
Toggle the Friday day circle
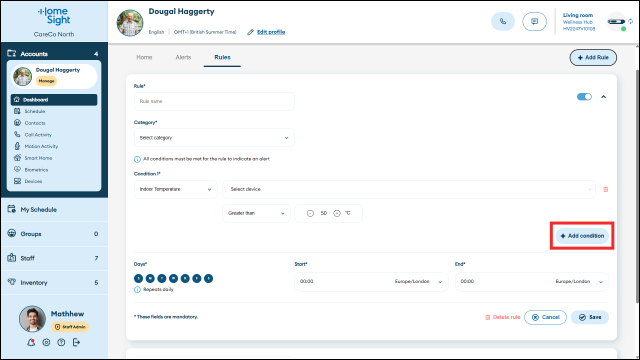pos(197,278)
